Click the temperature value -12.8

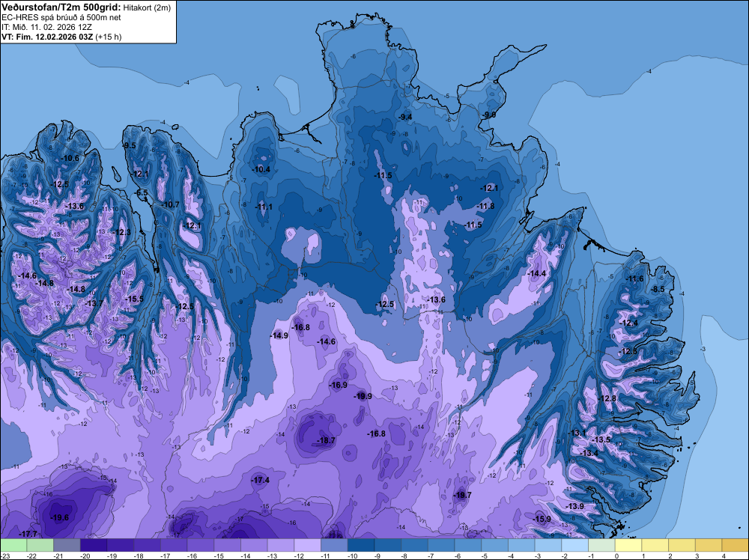pyautogui.click(x=607, y=398)
